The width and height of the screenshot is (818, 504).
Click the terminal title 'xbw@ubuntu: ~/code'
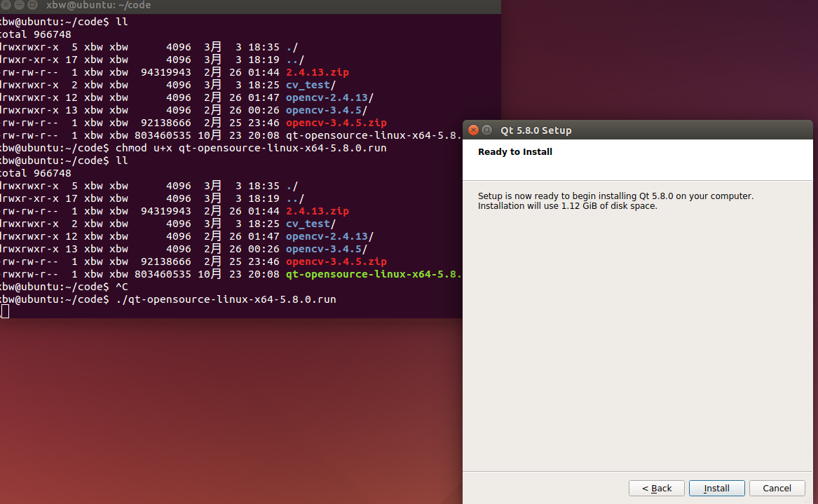(x=98, y=5)
